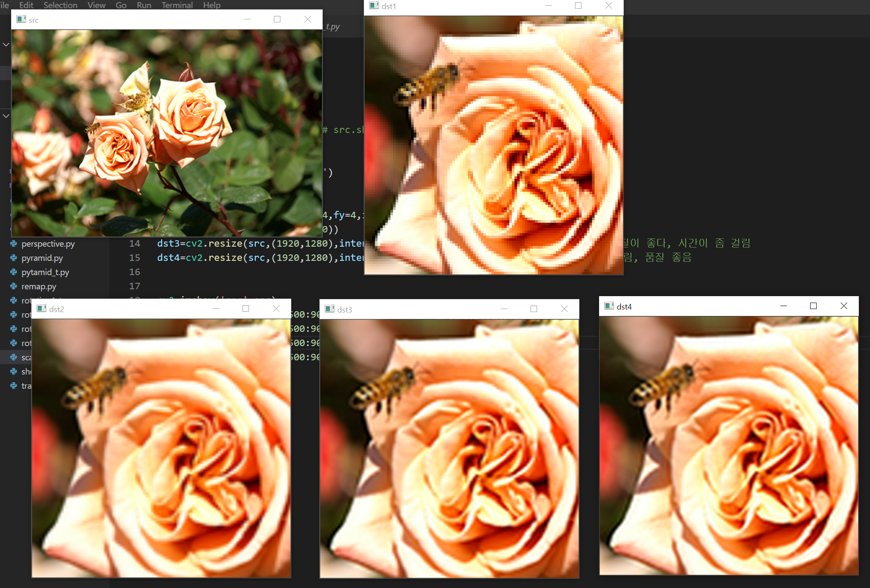Open the Selection menu

coord(60,5)
